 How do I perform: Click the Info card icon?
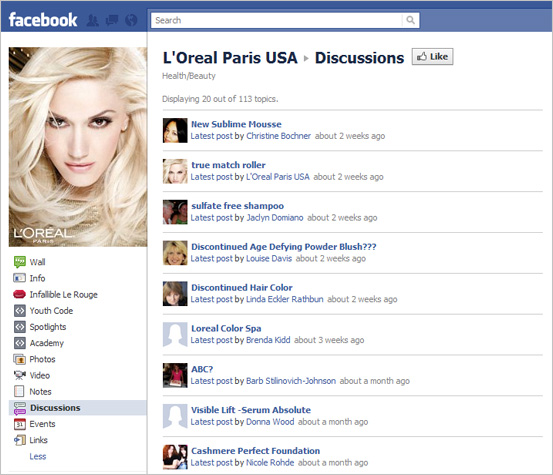point(19,278)
